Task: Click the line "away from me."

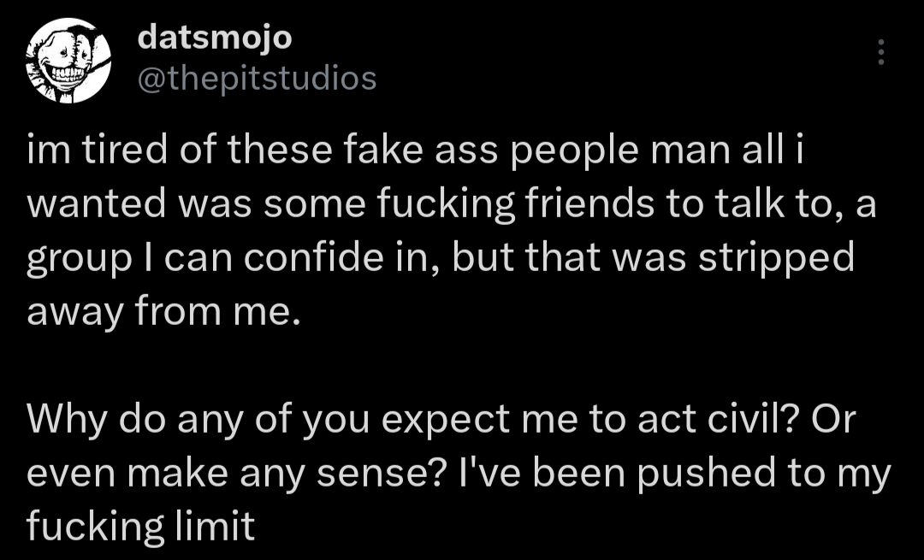Action: click(164, 315)
